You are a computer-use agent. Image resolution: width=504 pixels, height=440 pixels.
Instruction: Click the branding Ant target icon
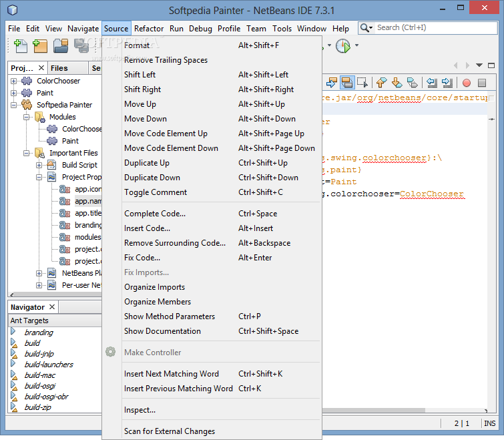click(13, 331)
